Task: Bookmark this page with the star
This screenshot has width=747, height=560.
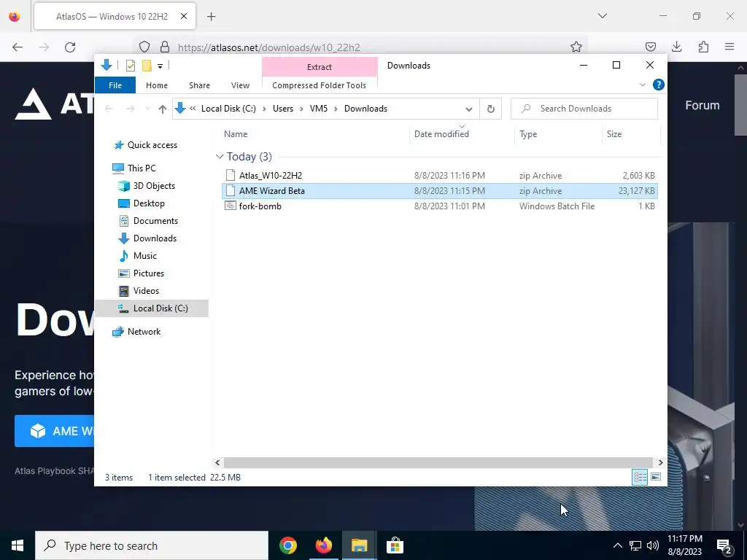Action: point(576,47)
